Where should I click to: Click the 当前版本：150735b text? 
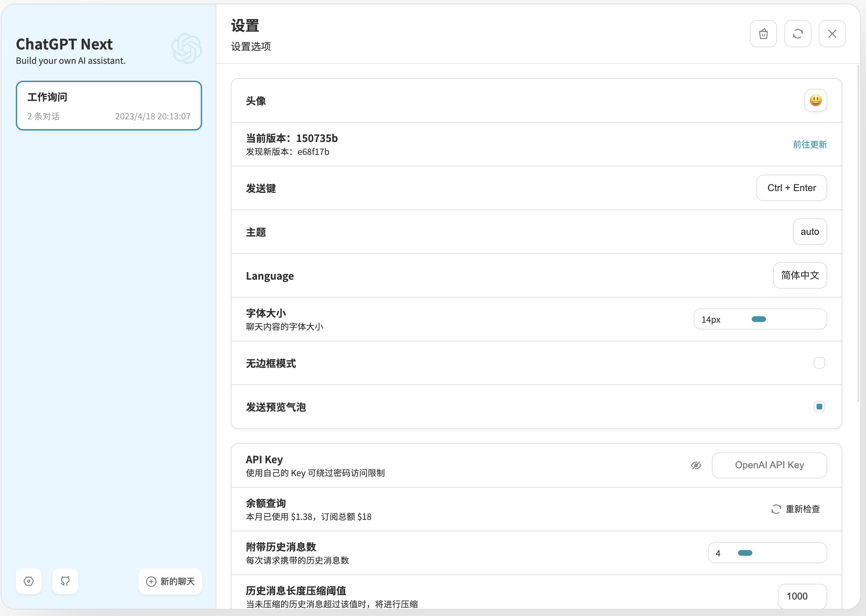[291, 138]
